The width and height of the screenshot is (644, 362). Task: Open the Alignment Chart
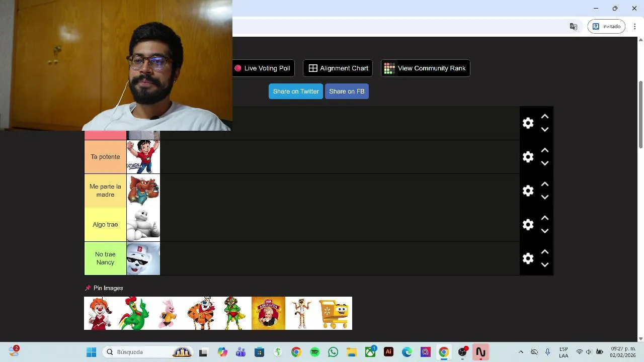(x=338, y=68)
